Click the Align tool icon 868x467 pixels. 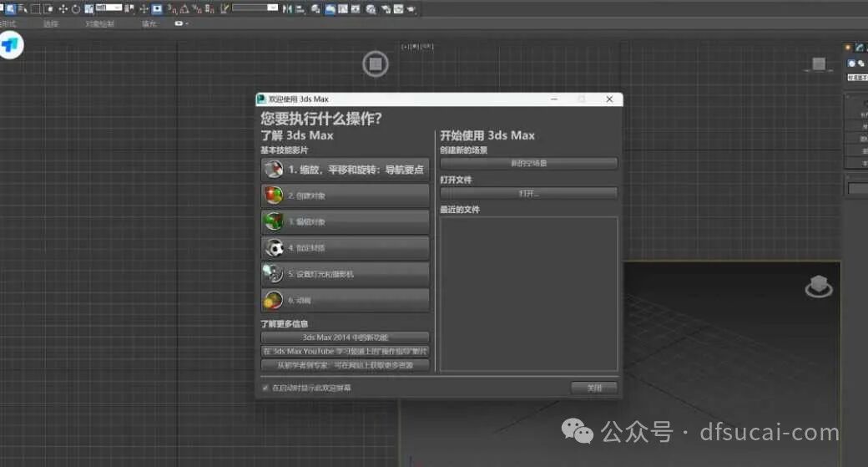coord(300,9)
